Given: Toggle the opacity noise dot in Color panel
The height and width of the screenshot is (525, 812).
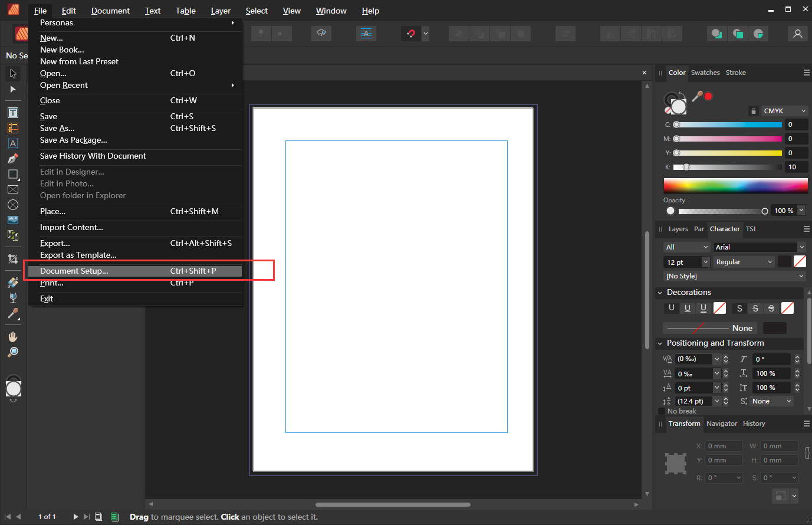Looking at the screenshot, I should pos(670,211).
